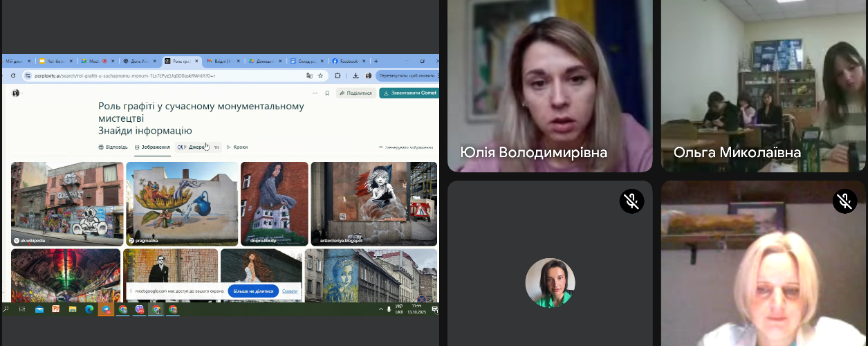
Task: Open Telegram from the taskbar
Action: (x=106, y=309)
